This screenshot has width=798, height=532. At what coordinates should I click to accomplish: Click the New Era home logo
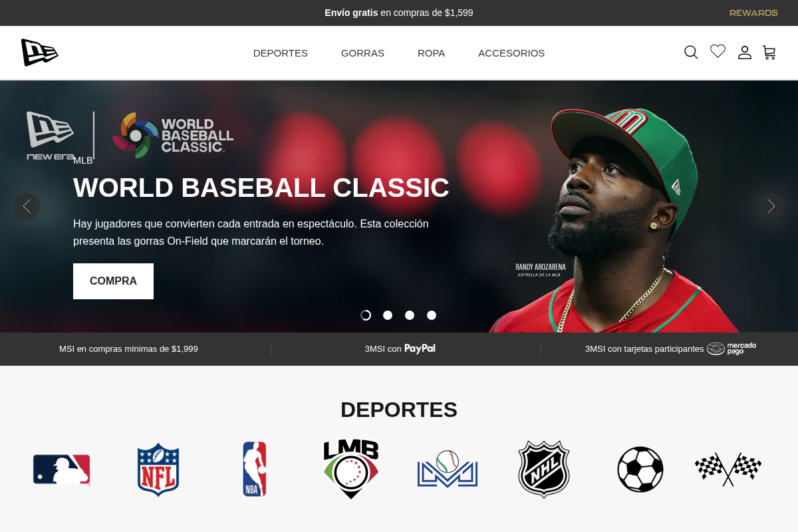[x=40, y=53]
